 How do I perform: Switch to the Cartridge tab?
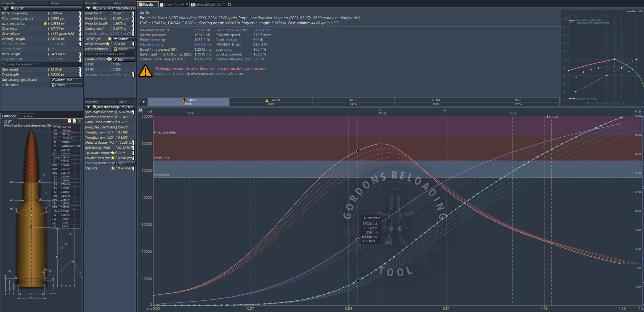[9, 116]
